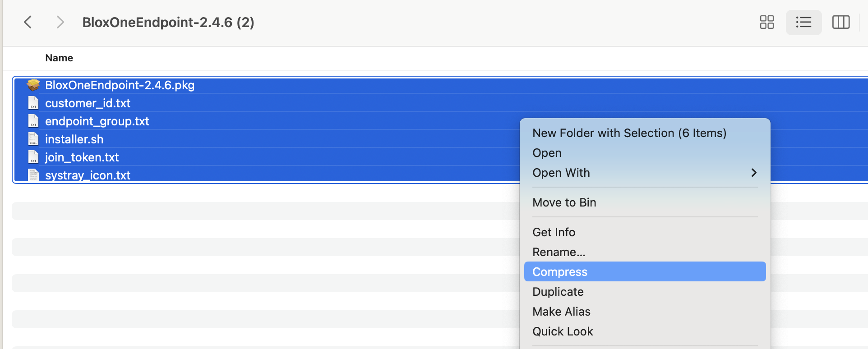The height and width of the screenshot is (349, 868).
Task: Choose Compress from the context menu
Action: tap(560, 272)
